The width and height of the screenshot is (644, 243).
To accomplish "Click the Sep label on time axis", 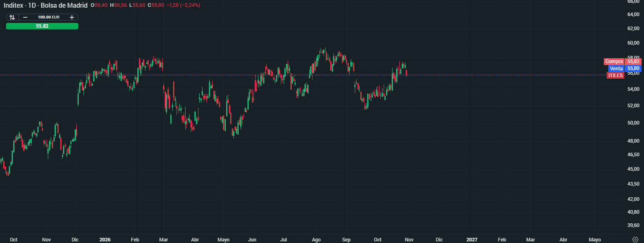I will point(346,240).
